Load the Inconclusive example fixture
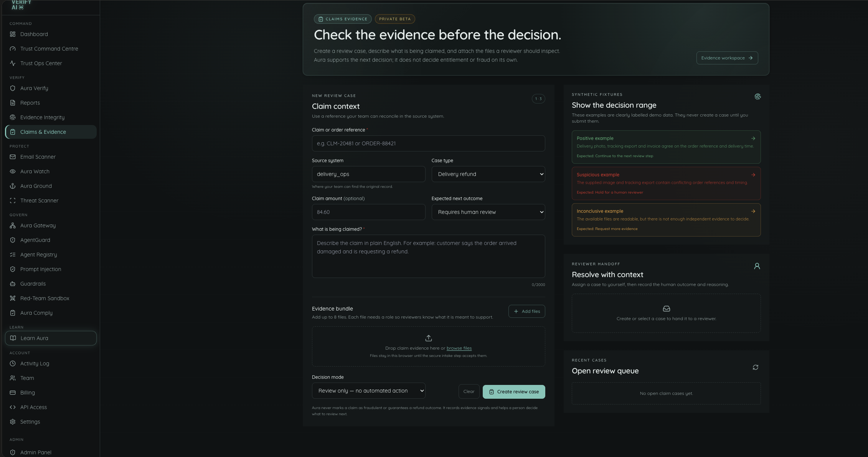Viewport: 868px width, 457px height. click(666, 220)
